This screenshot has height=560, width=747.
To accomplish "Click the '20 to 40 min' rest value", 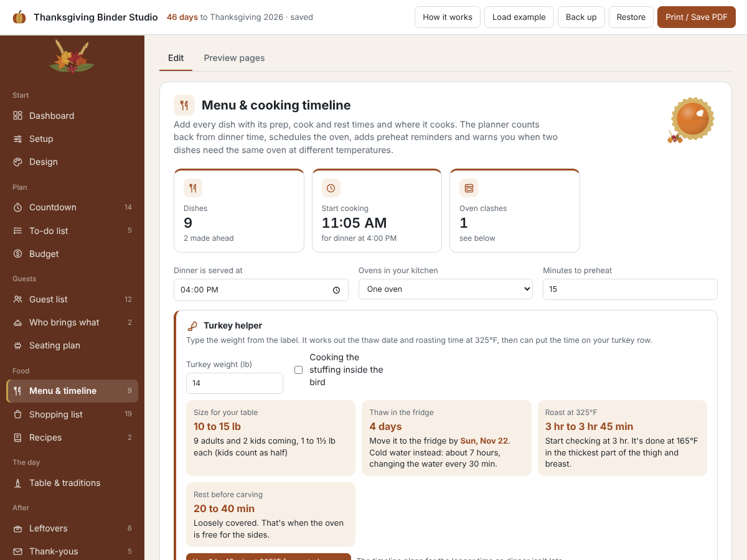I will pos(224,508).
